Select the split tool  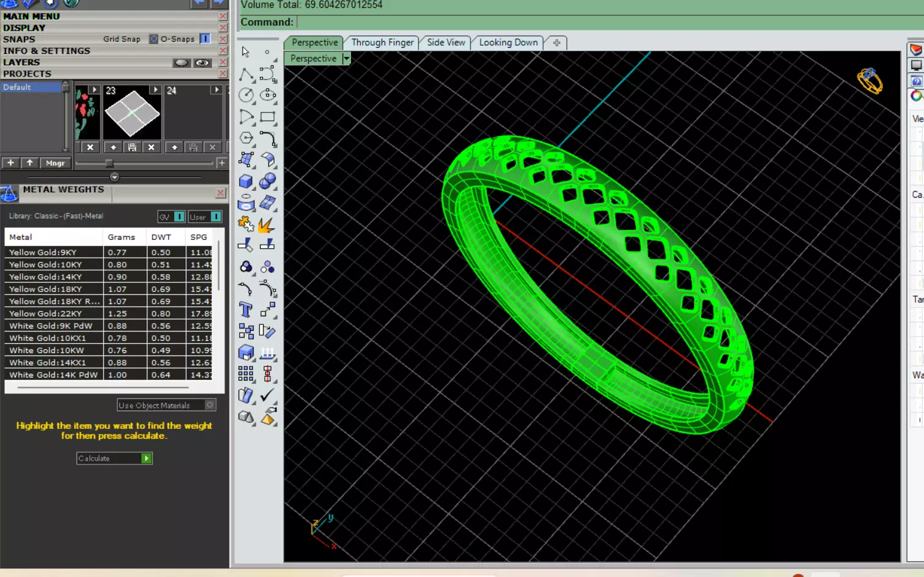pos(267,245)
